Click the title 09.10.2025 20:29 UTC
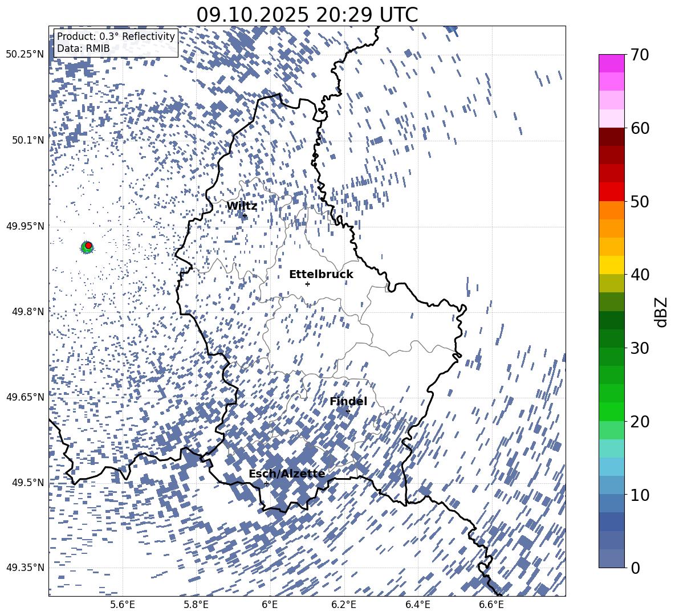Viewport: 675px width, 616px height. point(307,15)
